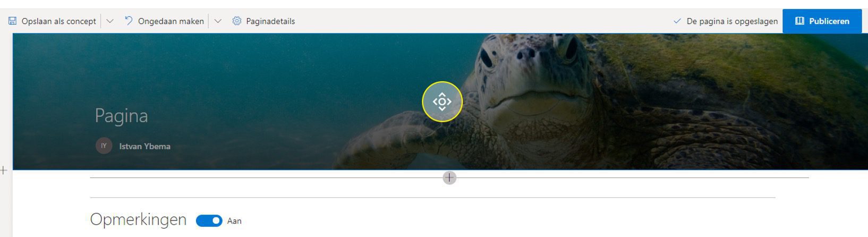
Task: Open the undo options dropdown chevron
Action: [218, 21]
